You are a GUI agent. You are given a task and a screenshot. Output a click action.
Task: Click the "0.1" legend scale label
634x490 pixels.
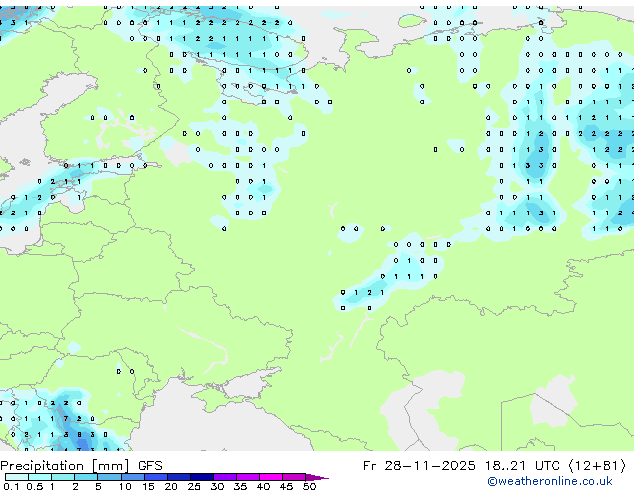click(11, 486)
